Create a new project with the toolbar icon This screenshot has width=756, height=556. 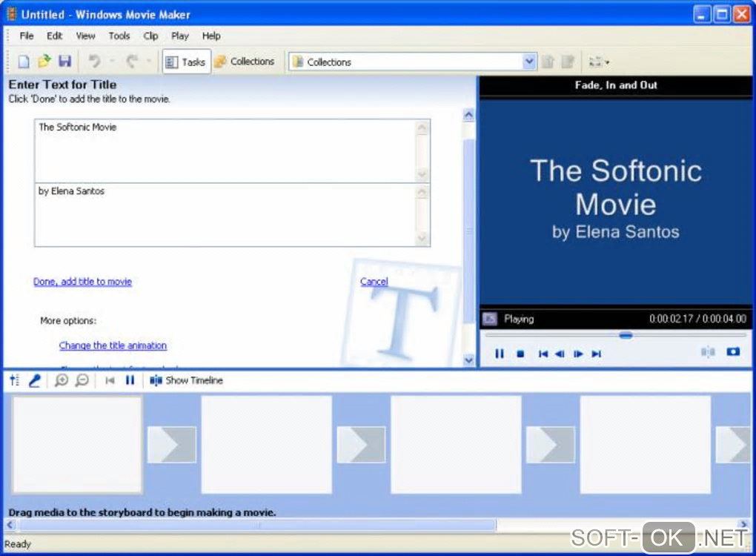pos(24,62)
